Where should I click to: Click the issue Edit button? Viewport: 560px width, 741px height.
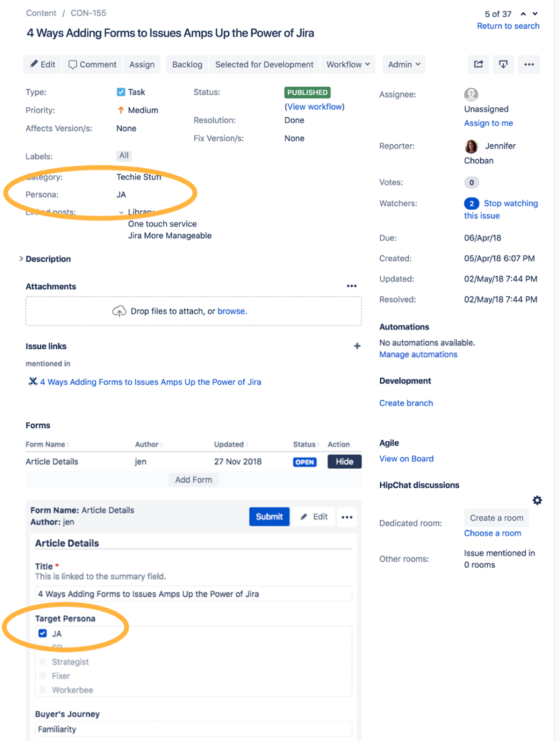click(x=42, y=64)
